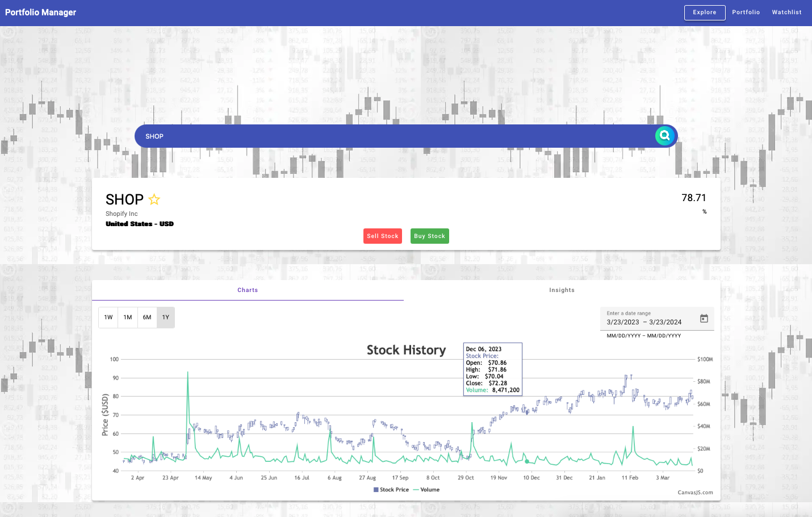Click the date range input 3/23/2023 – 3/23/2024

(x=644, y=322)
